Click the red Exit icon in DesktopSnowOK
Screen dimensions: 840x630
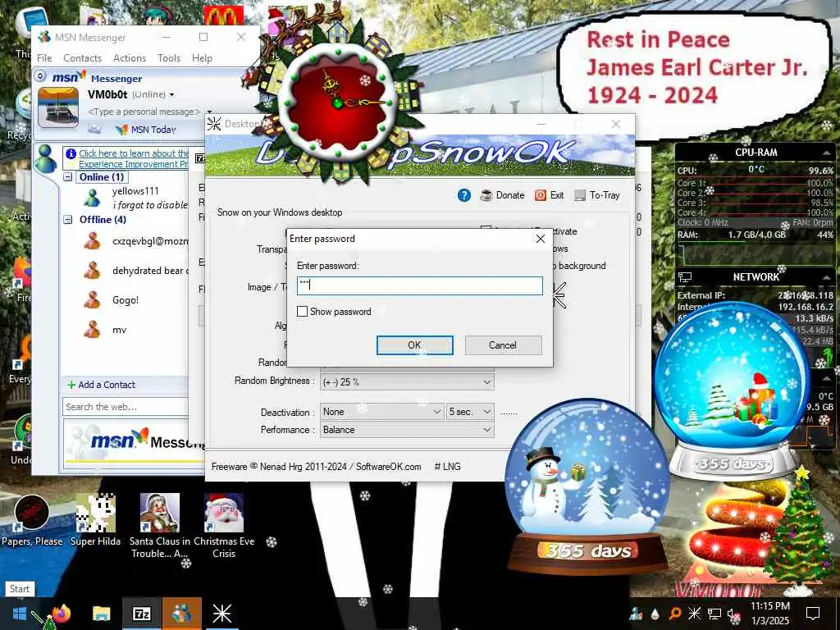tap(540, 195)
